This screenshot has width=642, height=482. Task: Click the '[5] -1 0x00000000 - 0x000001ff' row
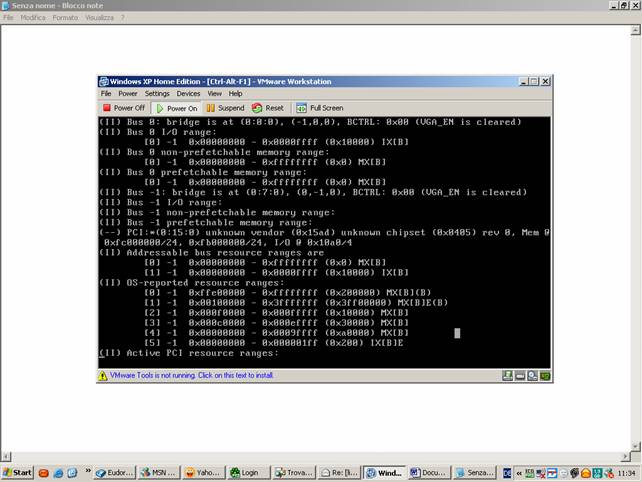click(274, 343)
